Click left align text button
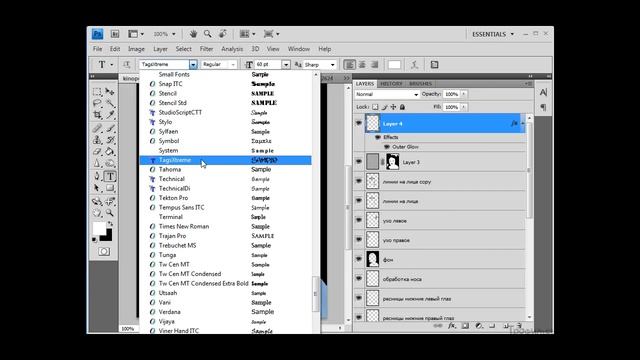The height and width of the screenshot is (360, 640). (x=349, y=64)
